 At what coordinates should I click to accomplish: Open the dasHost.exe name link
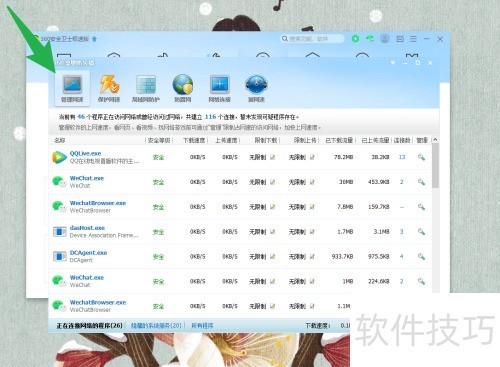(x=87, y=228)
